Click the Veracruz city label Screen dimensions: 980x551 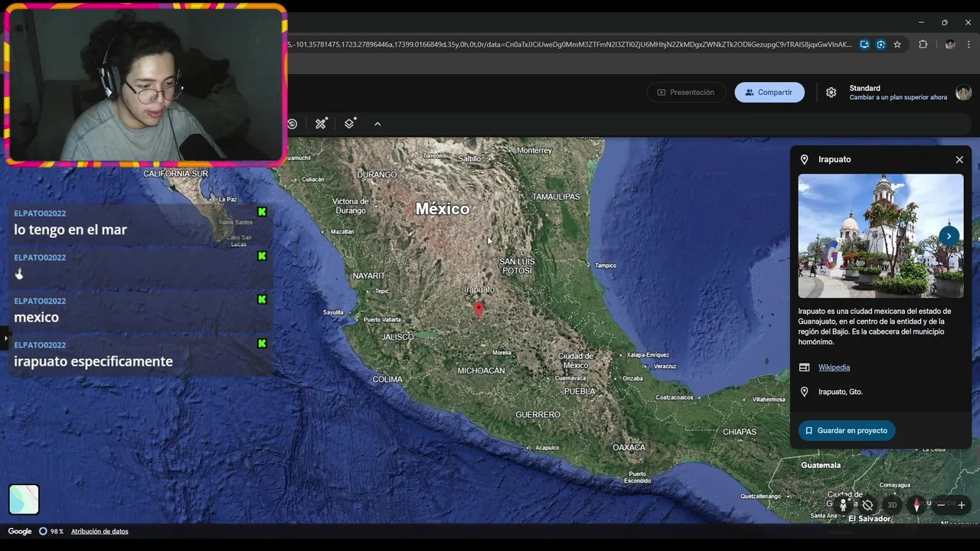pyautogui.click(x=665, y=367)
